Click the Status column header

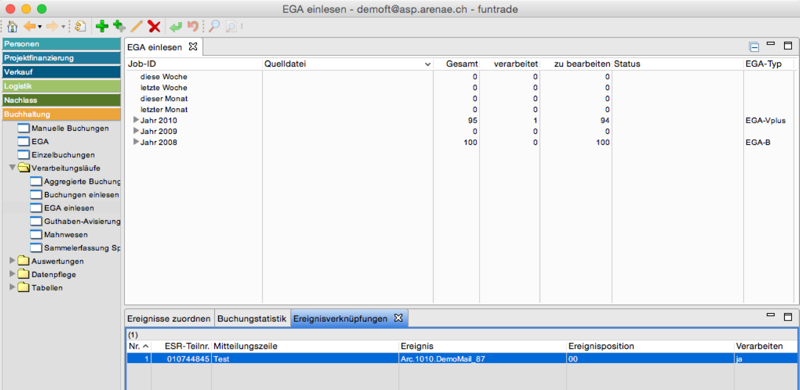point(678,64)
